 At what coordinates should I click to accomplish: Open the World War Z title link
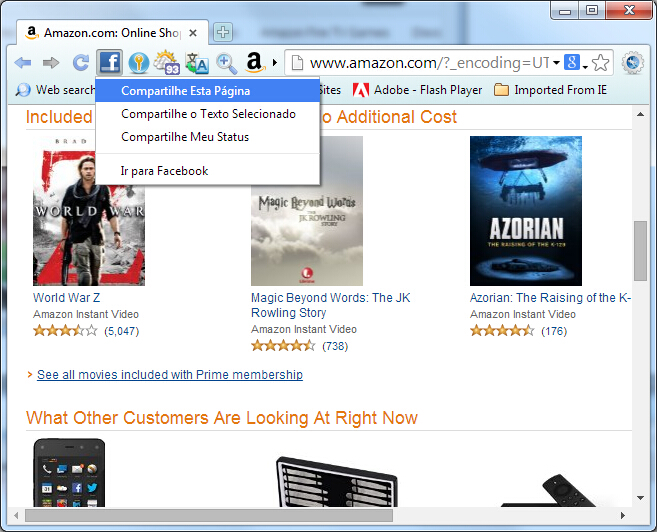(67, 298)
